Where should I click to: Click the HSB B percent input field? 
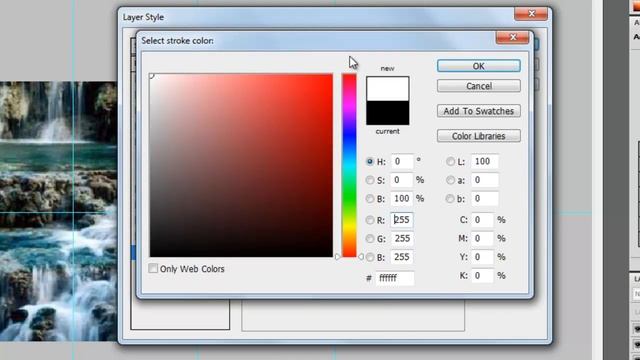(402, 199)
